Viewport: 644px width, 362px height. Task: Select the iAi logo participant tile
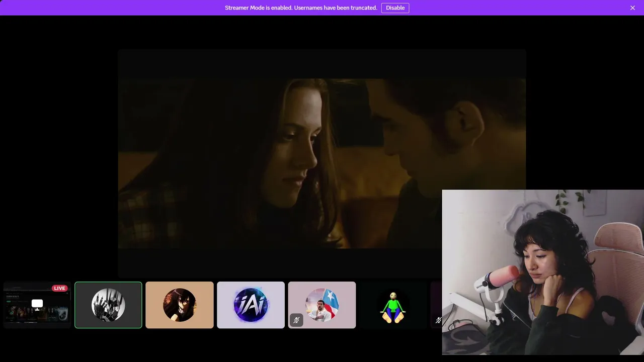tap(251, 305)
